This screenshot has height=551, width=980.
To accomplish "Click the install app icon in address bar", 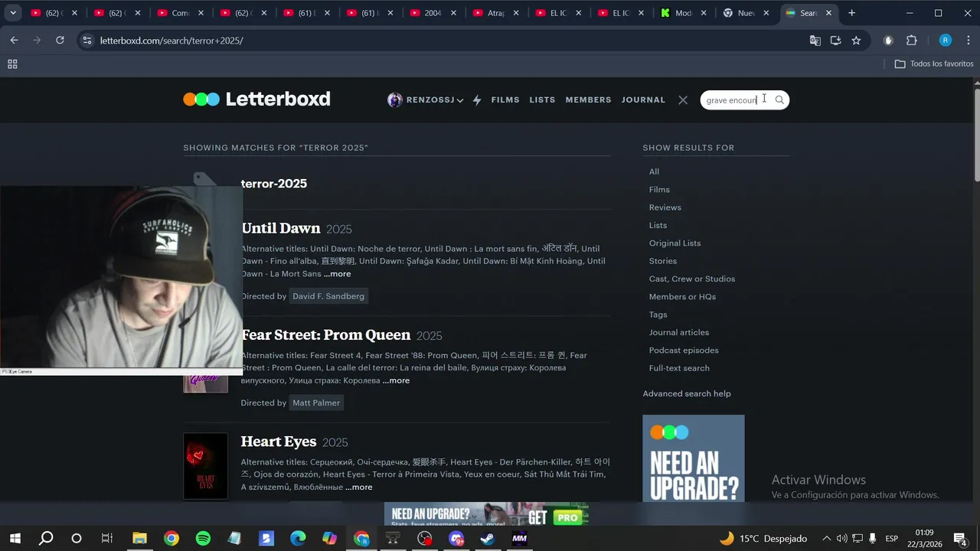I will [835, 41].
